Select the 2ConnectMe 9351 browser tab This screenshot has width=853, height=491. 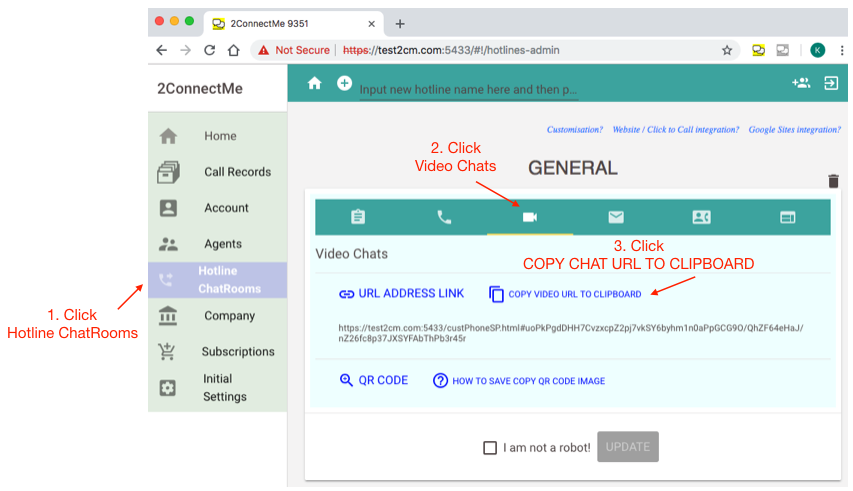(x=294, y=24)
